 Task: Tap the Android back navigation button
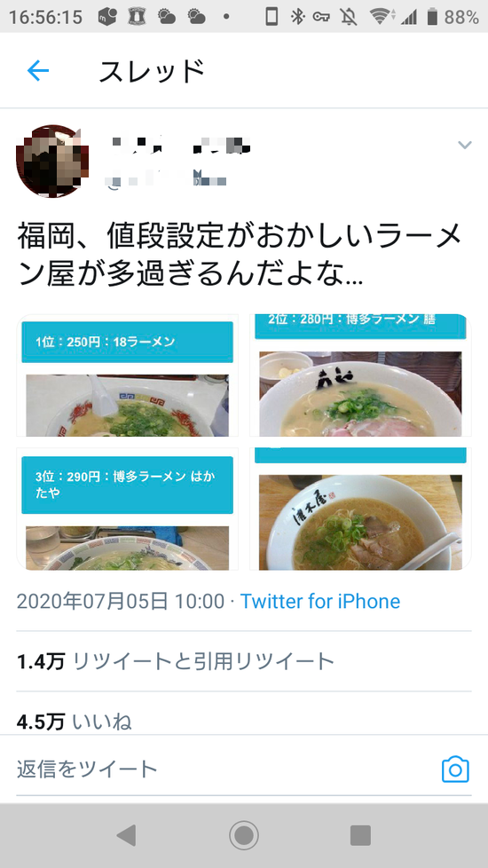click(127, 835)
